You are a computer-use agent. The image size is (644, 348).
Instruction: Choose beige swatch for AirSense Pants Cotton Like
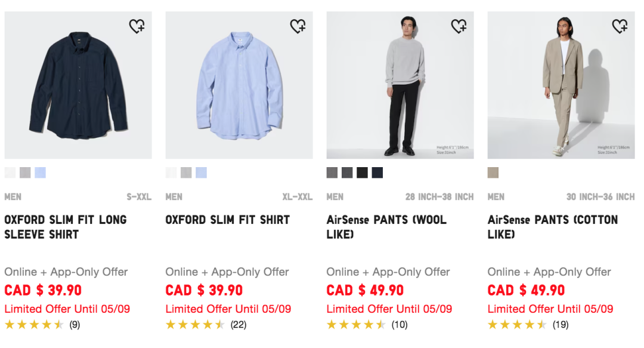click(493, 173)
